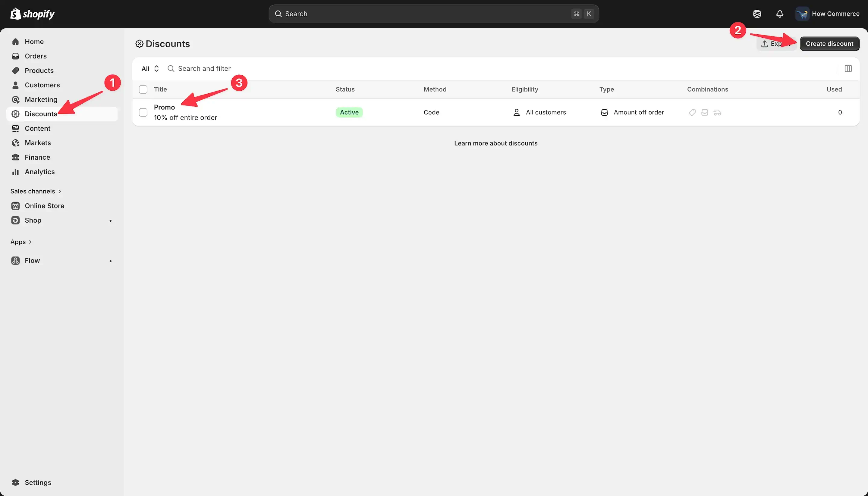
Task: Click the Orders inbox icon
Action: pyautogui.click(x=15, y=56)
